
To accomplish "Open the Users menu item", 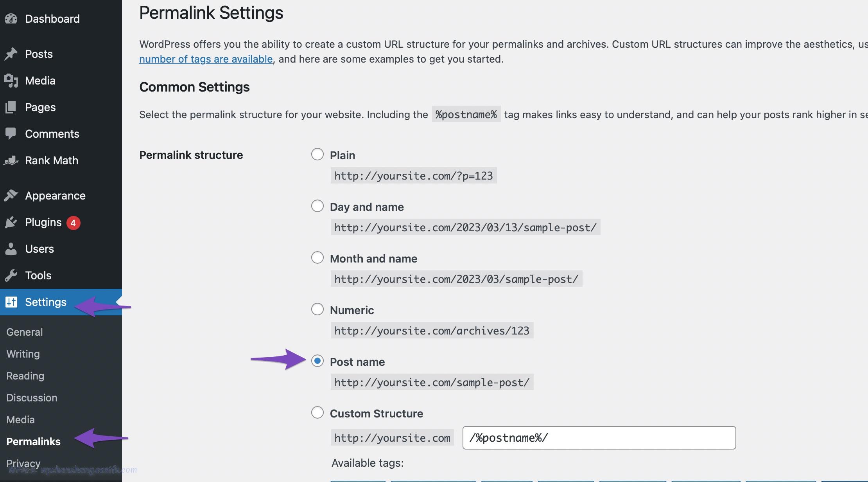I will tap(39, 249).
